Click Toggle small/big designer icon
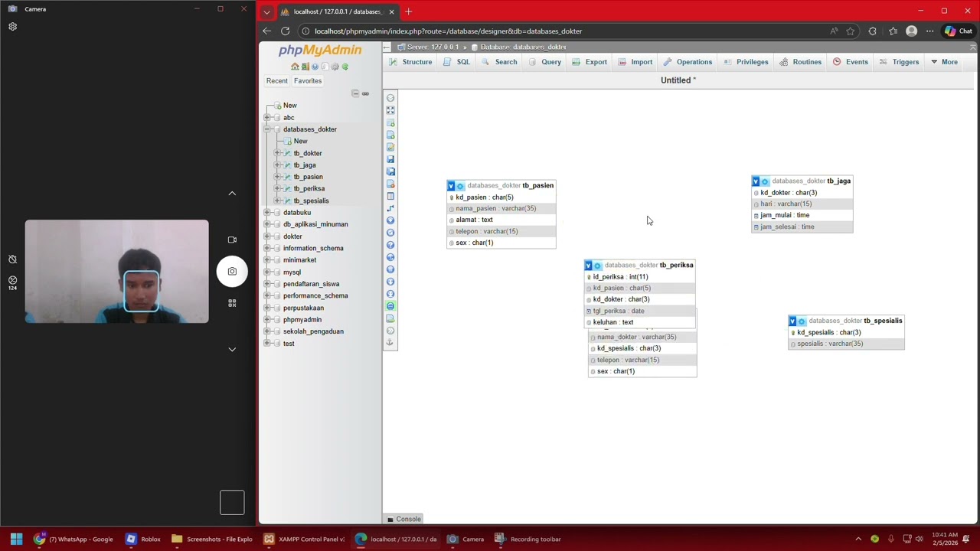The height and width of the screenshot is (551, 980). [390, 294]
